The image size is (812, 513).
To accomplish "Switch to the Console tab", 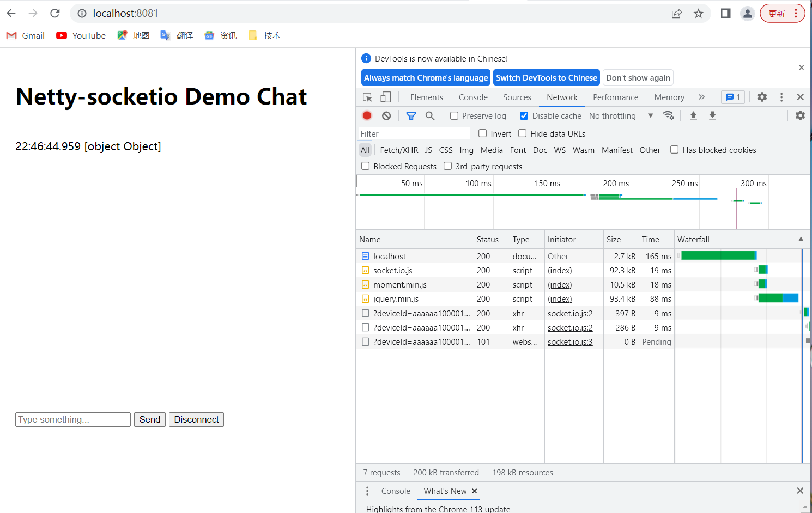I will click(x=473, y=97).
